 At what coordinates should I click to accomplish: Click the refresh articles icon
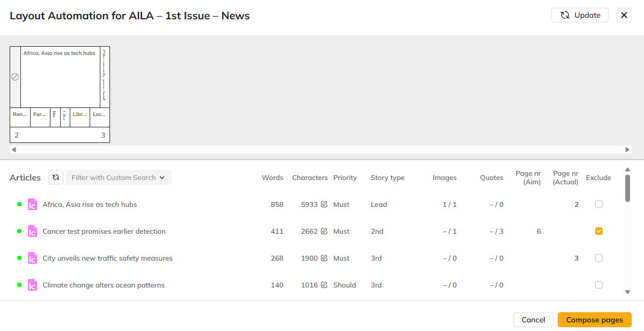click(x=56, y=177)
